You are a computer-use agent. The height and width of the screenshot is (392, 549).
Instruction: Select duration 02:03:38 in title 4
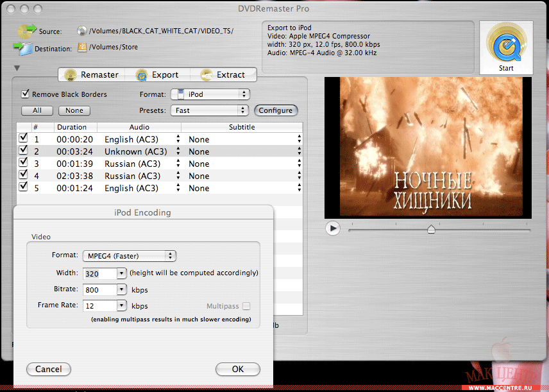(x=74, y=176)
